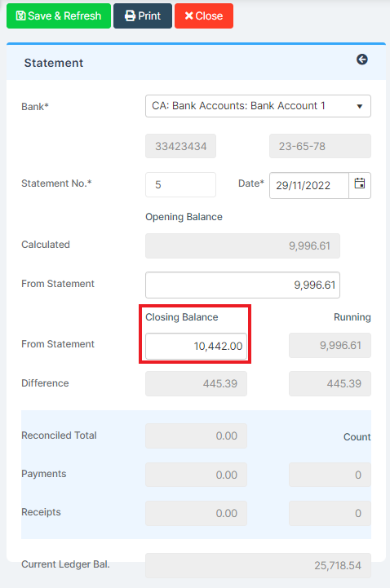Click the back arrow icon in Statement header
390x588 pixels.
[x=362, y=60]
